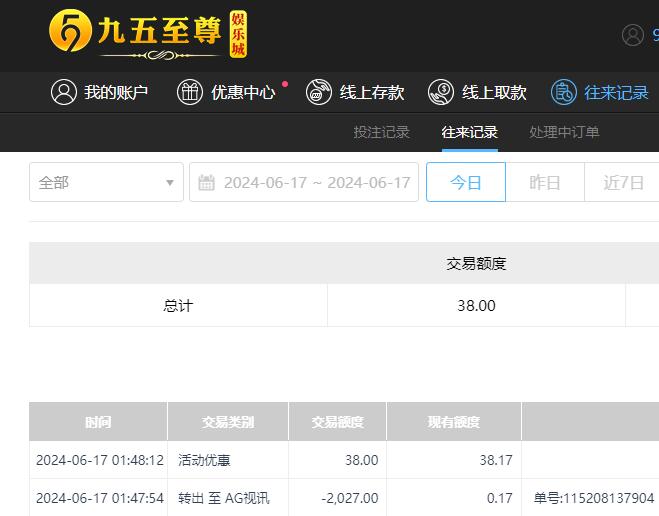Click the 往来记录 records icon
The width and height of the screenshot is (659, 516).
click(x=564, y=92)
